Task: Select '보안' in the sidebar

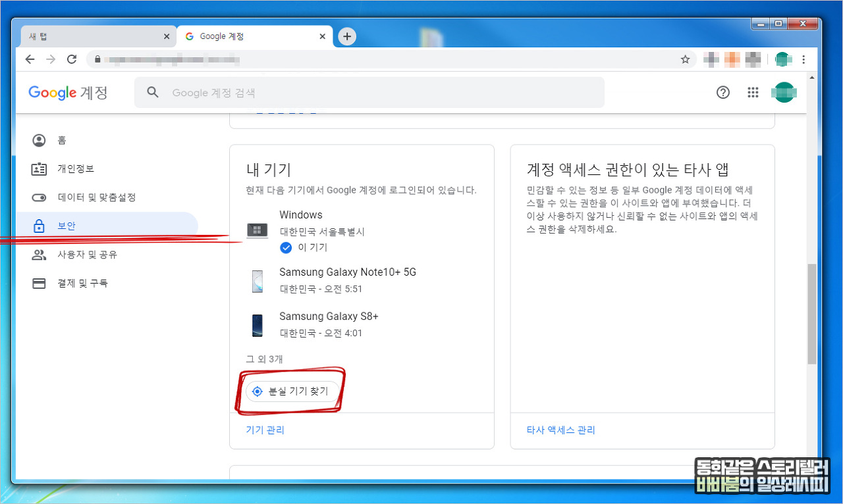Action: [x=107, y=226]
